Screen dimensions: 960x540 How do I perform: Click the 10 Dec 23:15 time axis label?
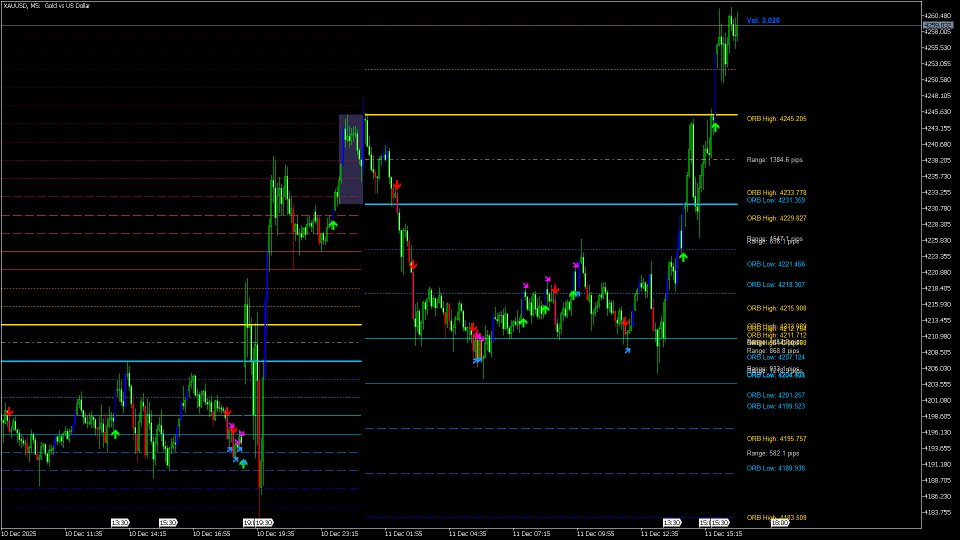click(x=339, y=534)
